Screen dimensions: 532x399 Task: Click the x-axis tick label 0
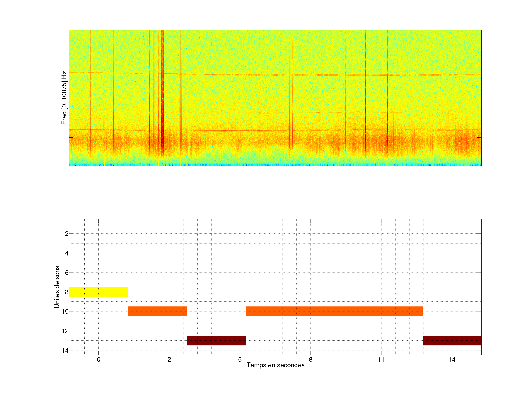[x=99, y=359]
